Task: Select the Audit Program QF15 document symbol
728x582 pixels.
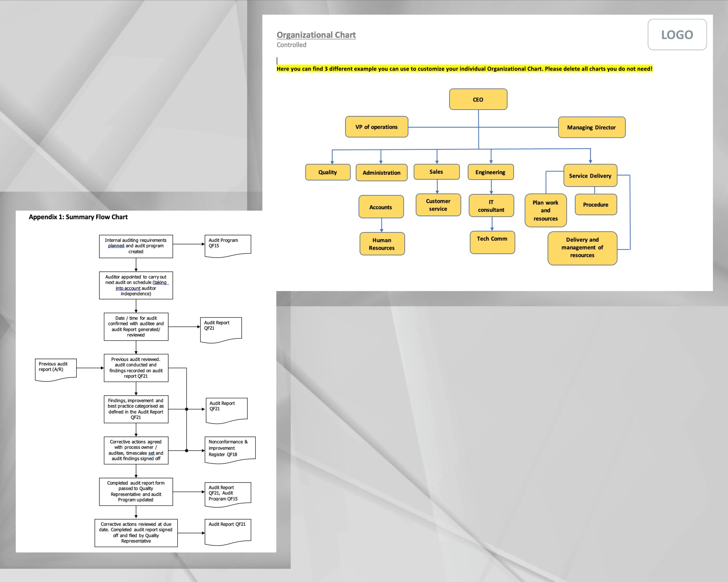Action: 227,245
